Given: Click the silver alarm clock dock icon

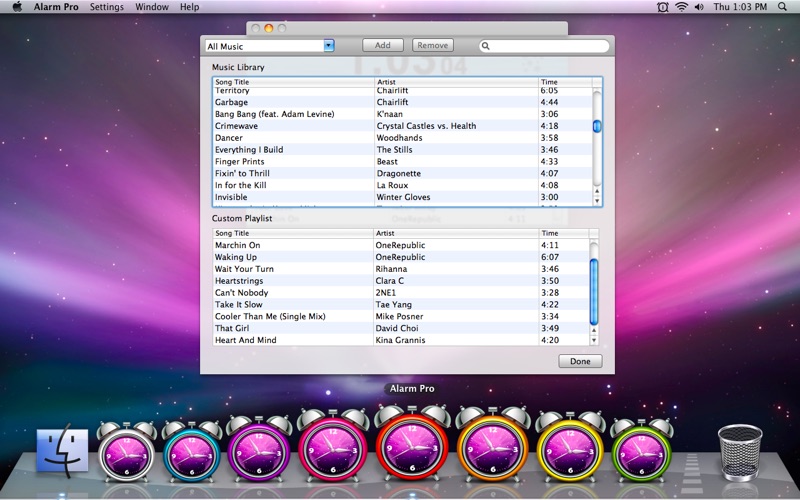Looking at the screenshot, I should [127, 450].
